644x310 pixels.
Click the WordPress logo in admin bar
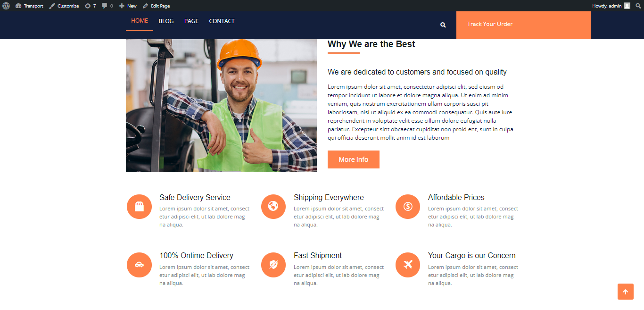click(6, 6)
